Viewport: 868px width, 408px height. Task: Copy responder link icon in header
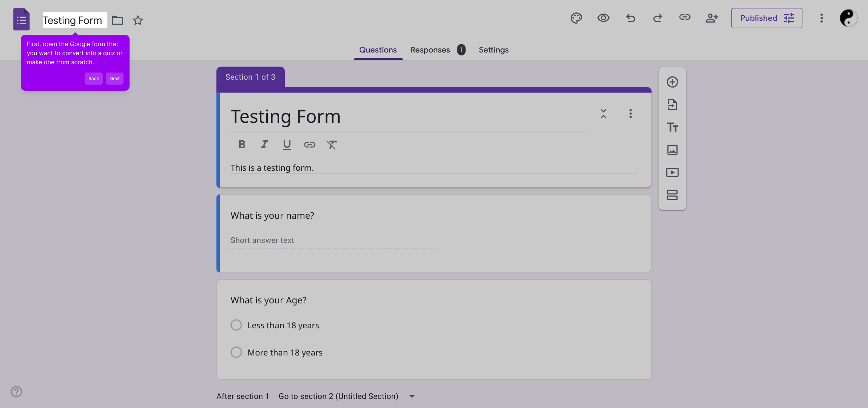685,17
